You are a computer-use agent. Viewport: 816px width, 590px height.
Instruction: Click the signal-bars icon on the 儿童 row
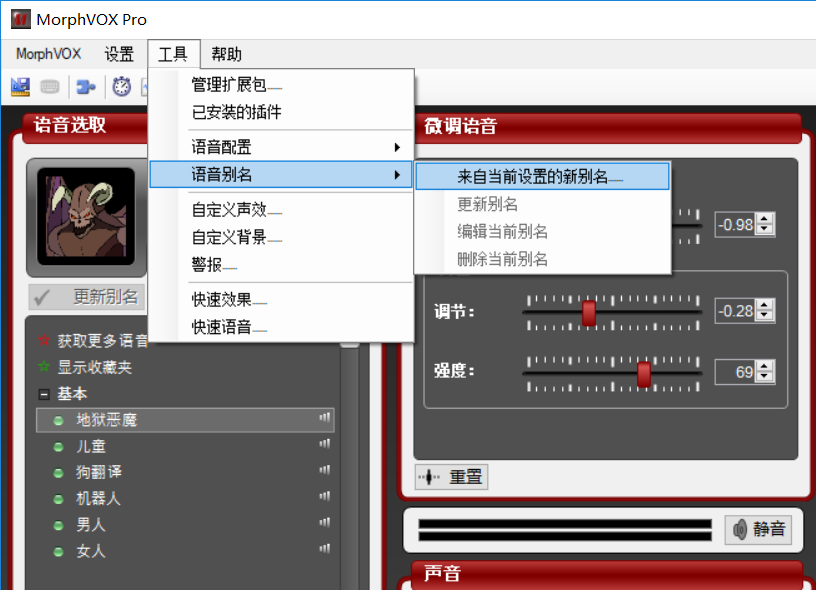coord(325,444)
